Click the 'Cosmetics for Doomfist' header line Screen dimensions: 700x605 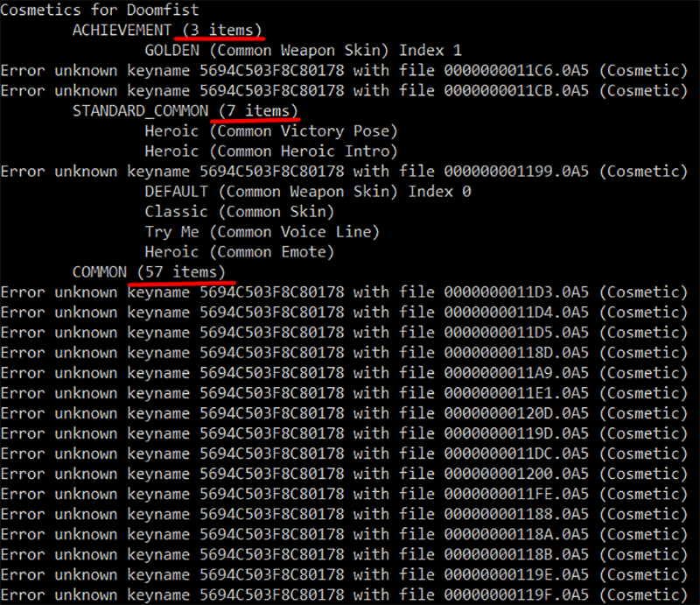tap(100, 10)
